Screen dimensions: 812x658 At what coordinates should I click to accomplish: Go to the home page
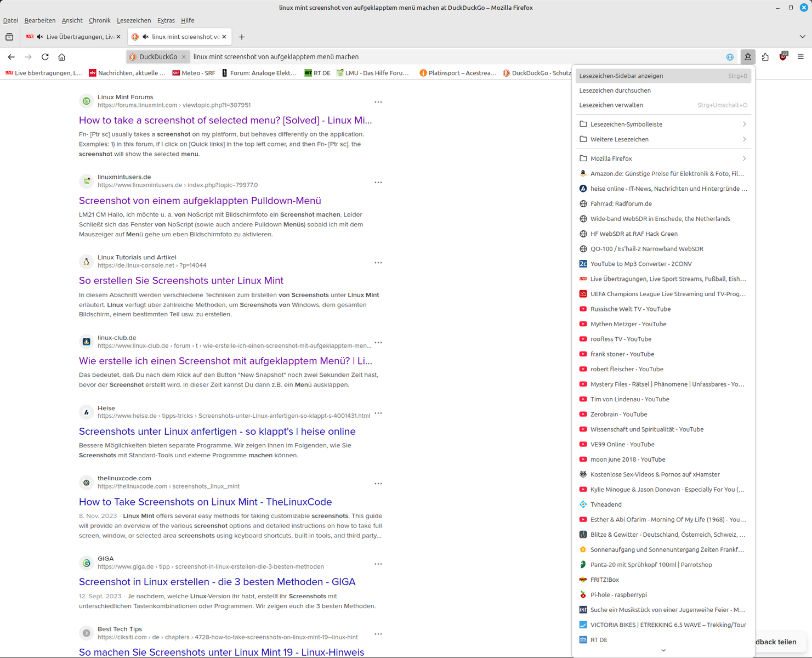coord(62,57)
